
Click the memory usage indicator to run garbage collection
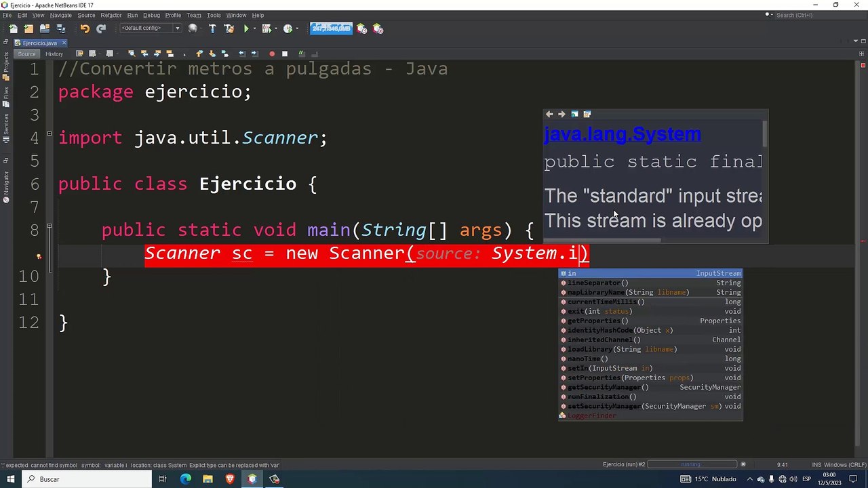pyautogui.click(x=331, y=28)
